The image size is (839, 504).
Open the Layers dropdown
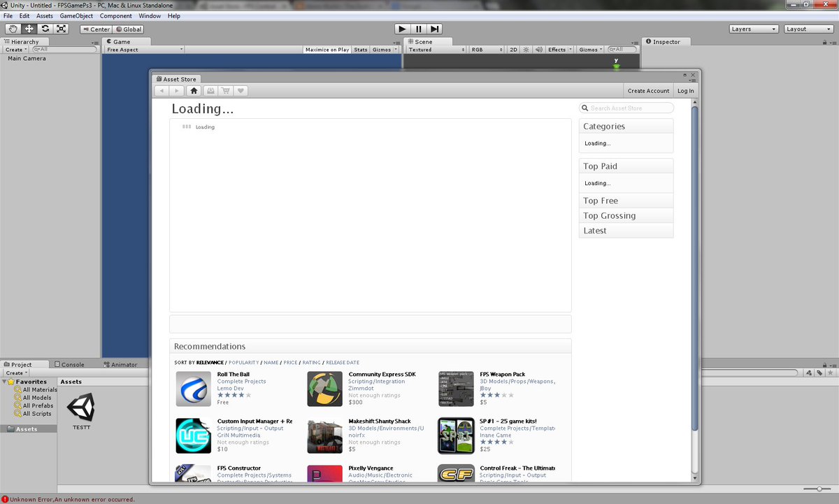pyautogui.click(x=754, y=29)
